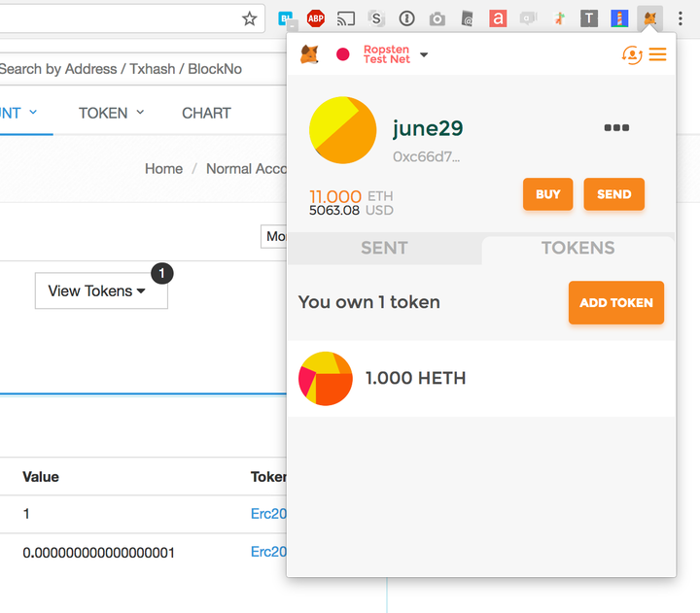
Task: Select the 1.000 HETH token row
Action: coord(481,379)
